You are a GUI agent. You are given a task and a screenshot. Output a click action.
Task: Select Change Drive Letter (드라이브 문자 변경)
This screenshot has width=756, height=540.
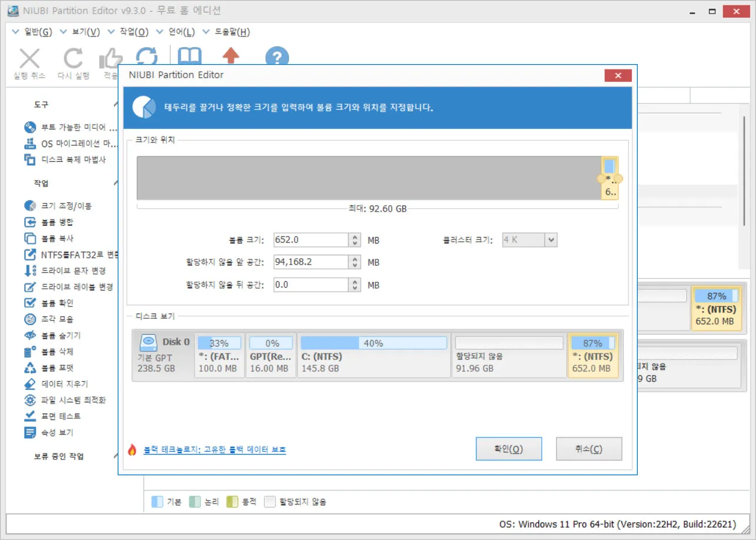pyautogui.click(x=65, y=271)
